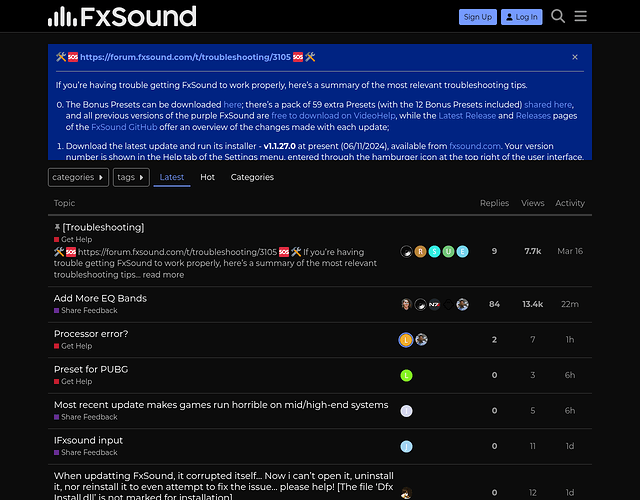640x500 pixels.
Task: Open the banner's troubleshooting forum link
Action: tap(185, 57)
